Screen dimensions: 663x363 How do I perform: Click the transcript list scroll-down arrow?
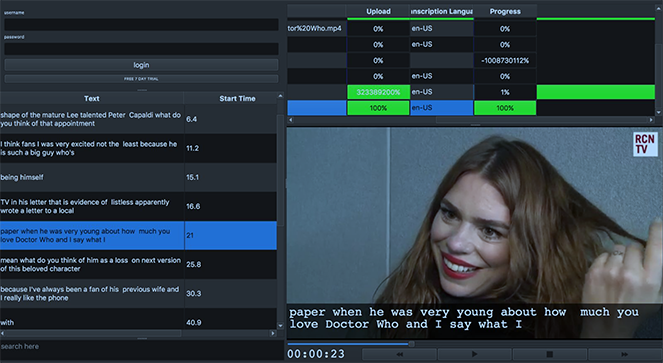280,326
